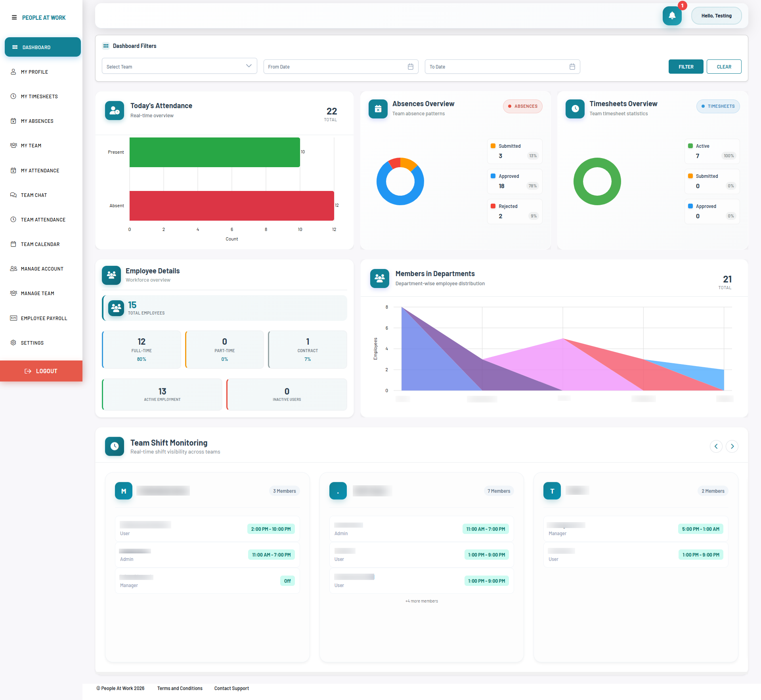The image size is (761, 700).
Task: Toggle the ABSENCES badge filter
Action: coord(522,106)
